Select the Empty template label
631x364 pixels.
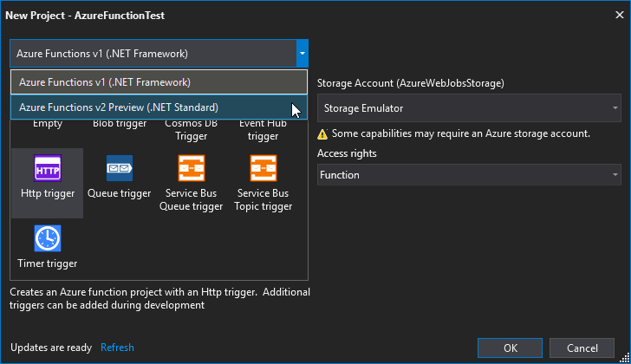point(47,124)
